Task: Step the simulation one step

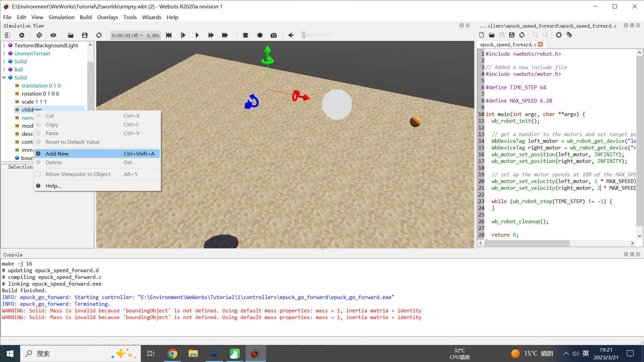Action: (183, 35)
